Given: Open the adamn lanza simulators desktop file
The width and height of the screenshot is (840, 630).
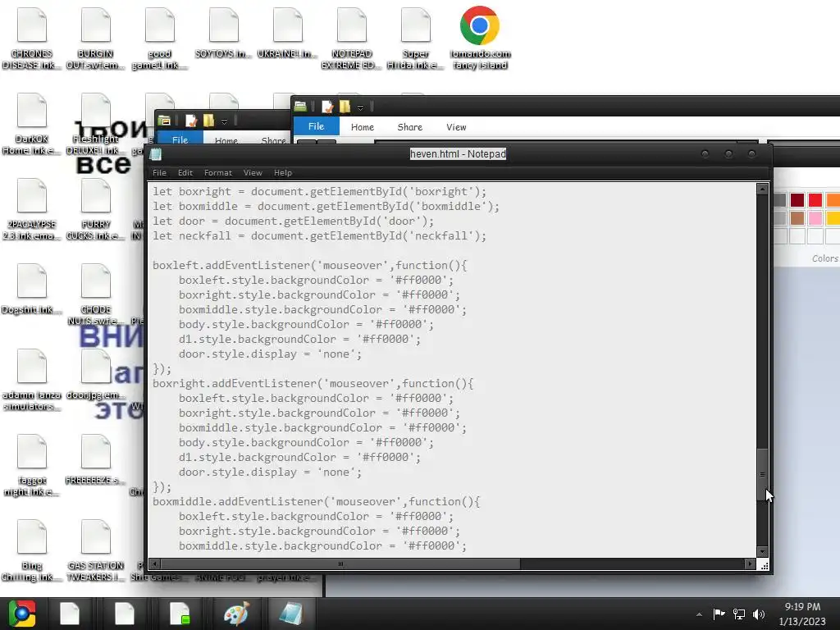Looking at the screenshot, I should tap(32, 379).
